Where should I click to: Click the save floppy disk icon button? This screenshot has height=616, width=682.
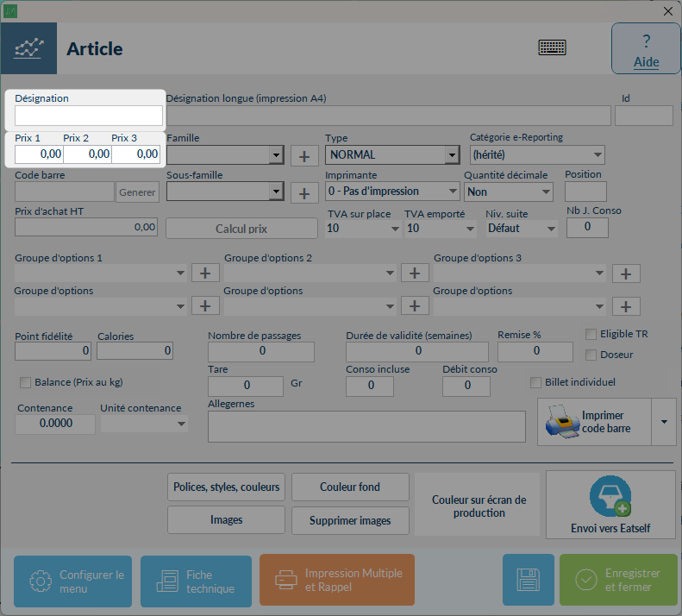pos(528,580)
